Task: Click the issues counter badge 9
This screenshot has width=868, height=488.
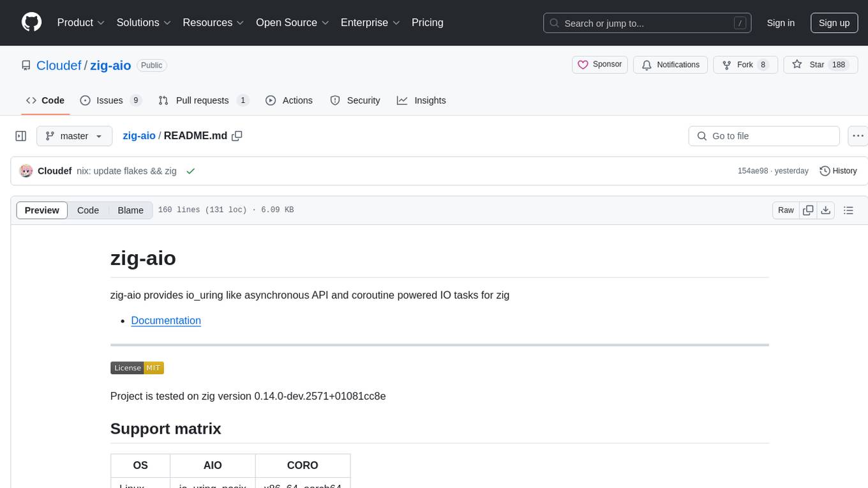Action: tap(135, 100)
